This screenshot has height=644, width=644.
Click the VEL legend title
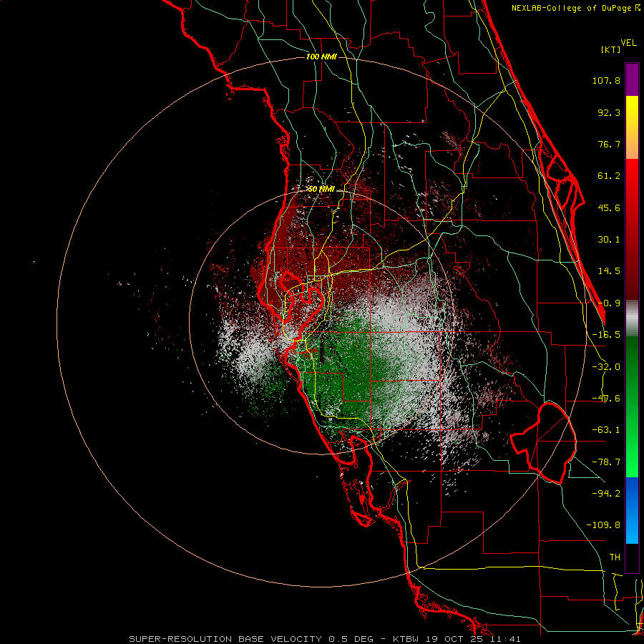coord(628,43)
